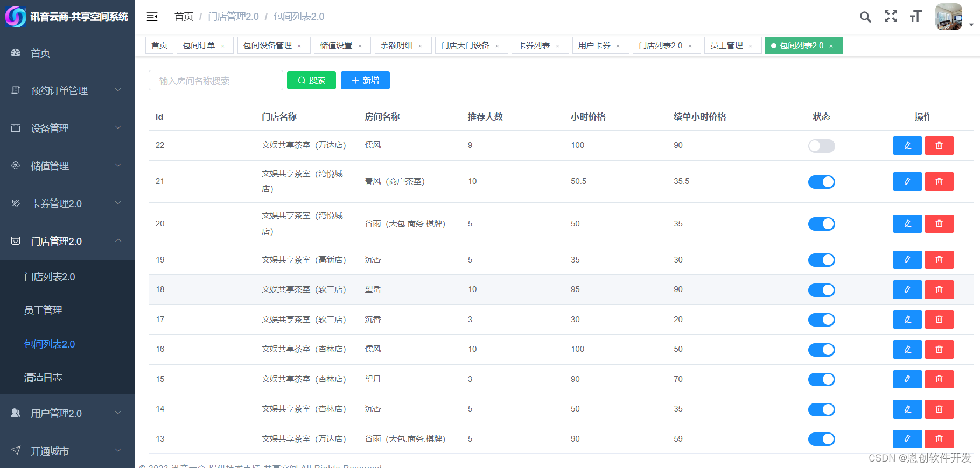
Task: Close the 门店列表2.0 tab
Action: tap(690, 46)
